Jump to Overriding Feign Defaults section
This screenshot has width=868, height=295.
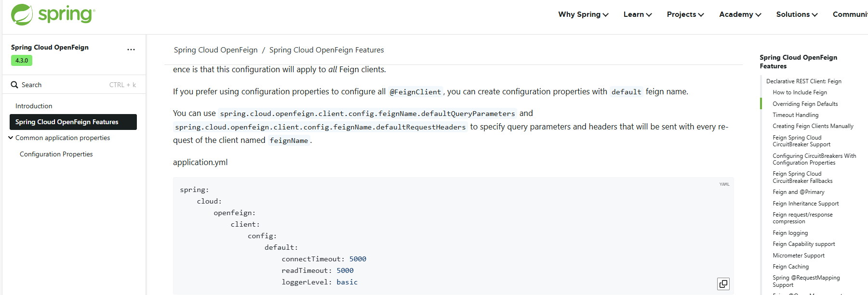pyautogui.click(x=805, y=104)
